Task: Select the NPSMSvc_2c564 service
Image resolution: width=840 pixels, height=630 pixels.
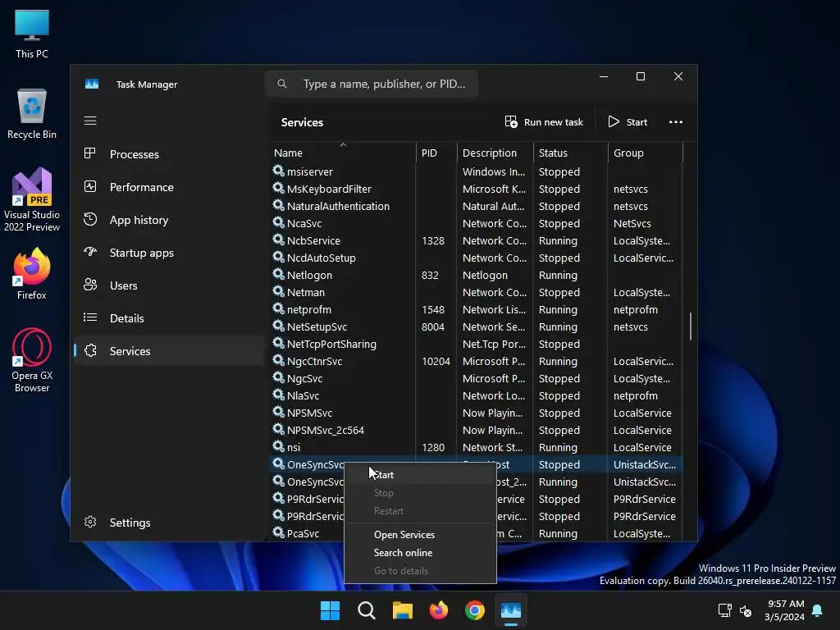Action: (476, 430)
